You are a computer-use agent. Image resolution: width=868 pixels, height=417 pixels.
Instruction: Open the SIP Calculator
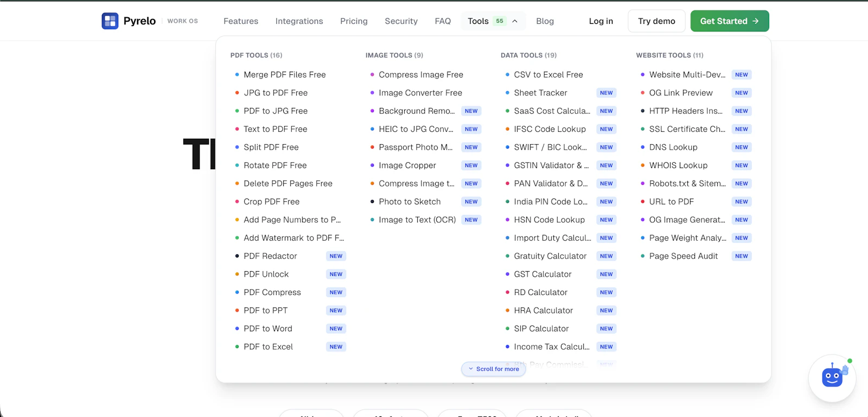541,329
